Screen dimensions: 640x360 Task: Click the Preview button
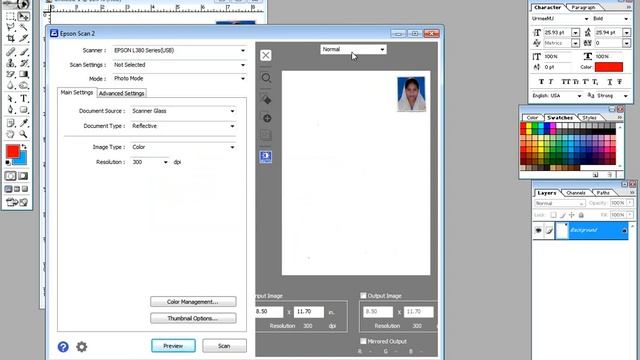173,346
